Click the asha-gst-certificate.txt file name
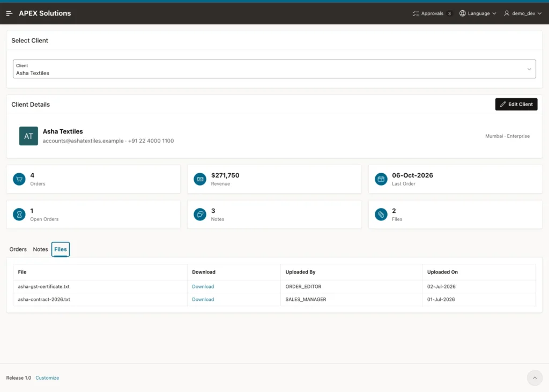 43,286
